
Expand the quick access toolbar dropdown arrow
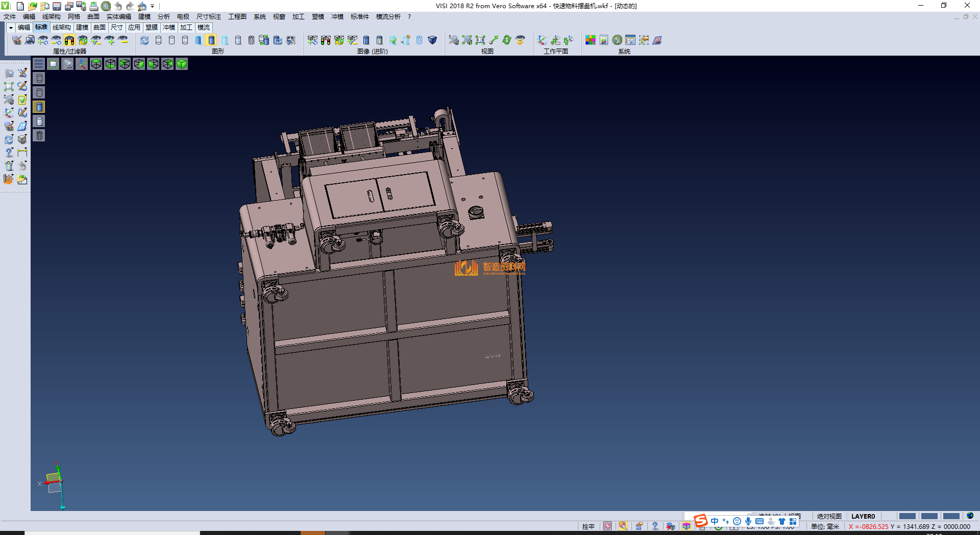[x=153, y=6]
